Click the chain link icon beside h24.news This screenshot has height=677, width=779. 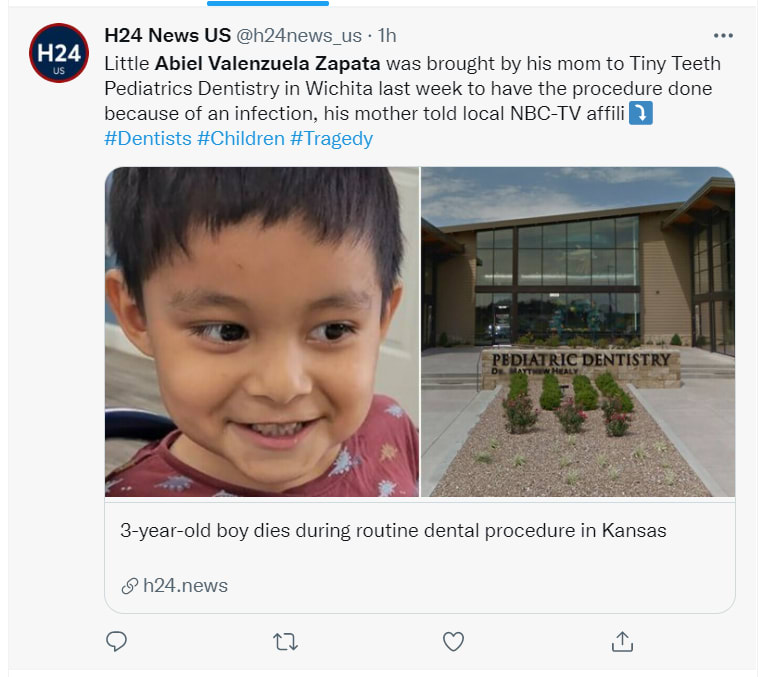tap(129, 587)
